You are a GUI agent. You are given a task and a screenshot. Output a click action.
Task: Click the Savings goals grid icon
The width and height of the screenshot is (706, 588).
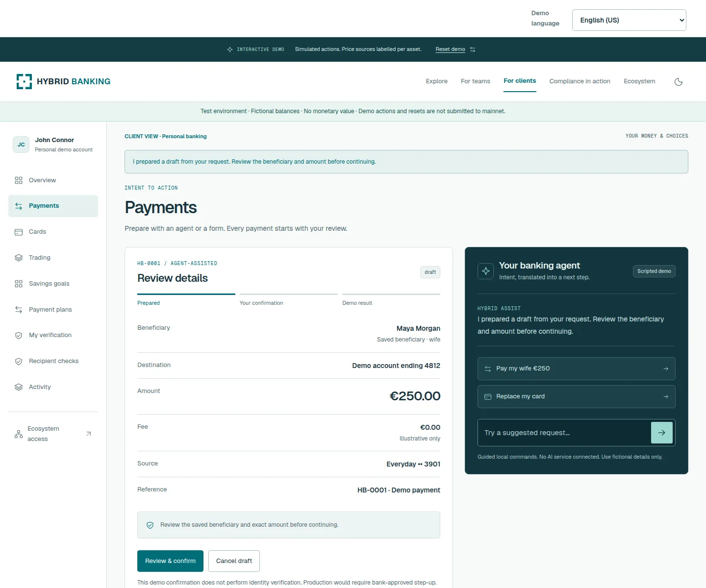(19, 284)
